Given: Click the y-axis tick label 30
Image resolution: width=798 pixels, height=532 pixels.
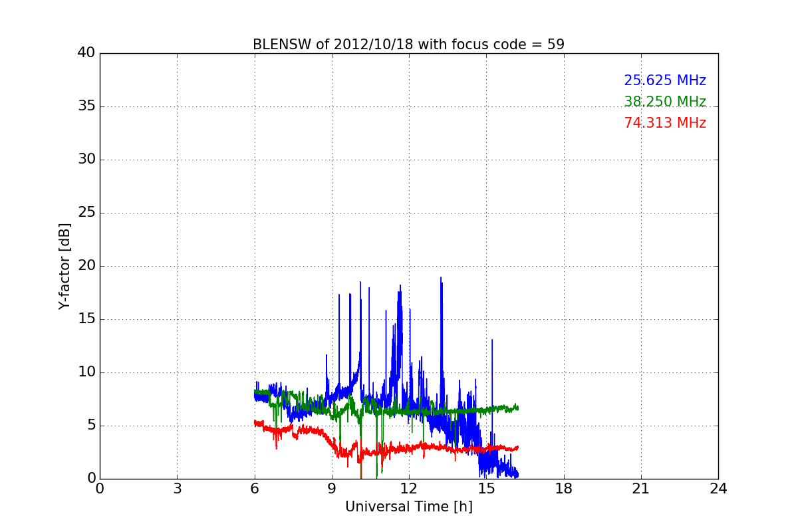Looking at the screenshot, I should coord(86,160).
